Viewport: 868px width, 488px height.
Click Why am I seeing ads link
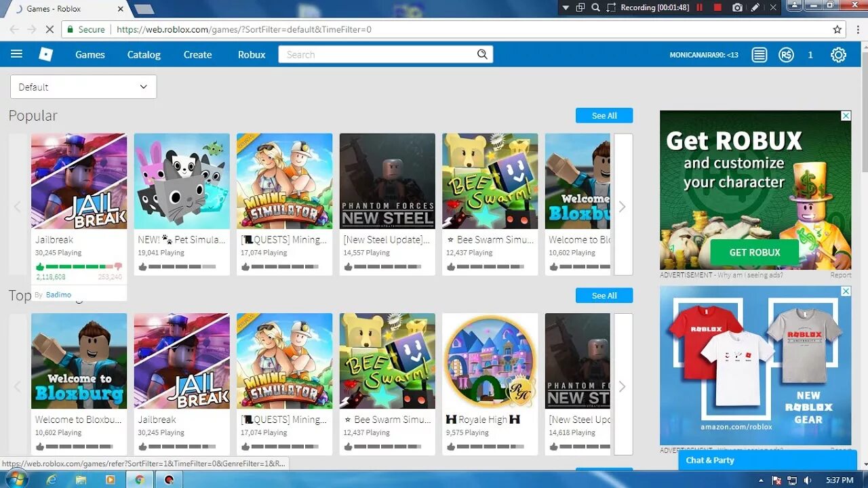coord(749,275)
